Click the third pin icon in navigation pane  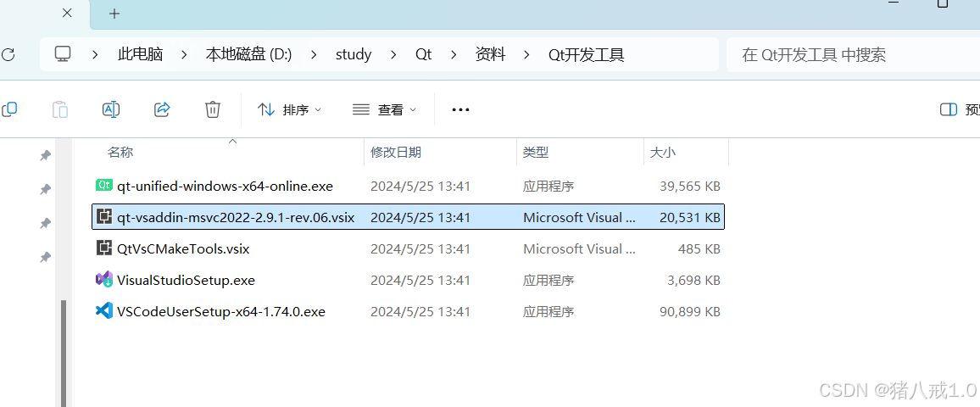[45, 223]
